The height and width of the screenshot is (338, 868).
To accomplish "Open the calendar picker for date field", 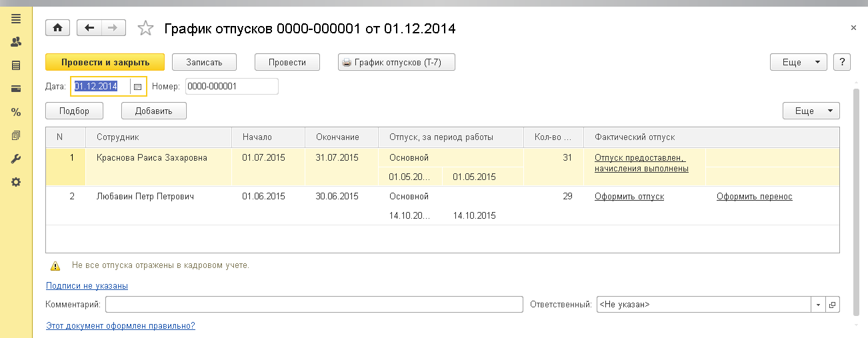I will [x=138, y=87].
